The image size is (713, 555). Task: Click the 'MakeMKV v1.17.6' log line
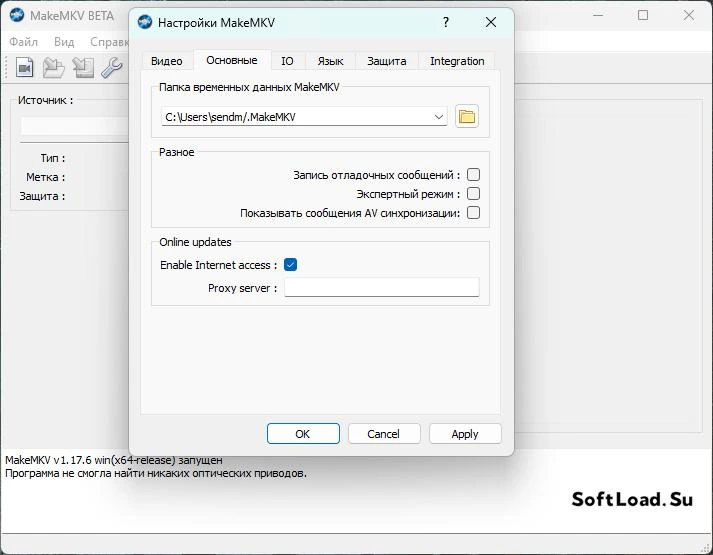pyautogui.click(x=114, y=460)
